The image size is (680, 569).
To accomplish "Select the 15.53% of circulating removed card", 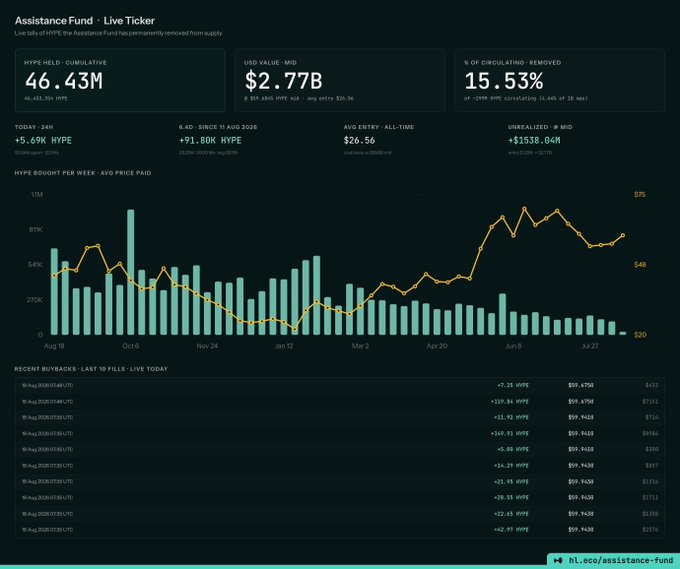I will tap(559, 80).
